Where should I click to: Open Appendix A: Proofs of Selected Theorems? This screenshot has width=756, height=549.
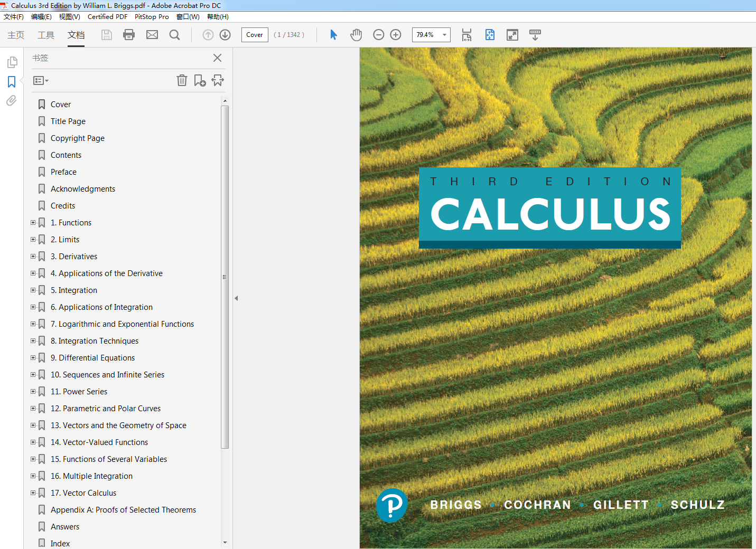pyautogui.click(x=123, y=510)
